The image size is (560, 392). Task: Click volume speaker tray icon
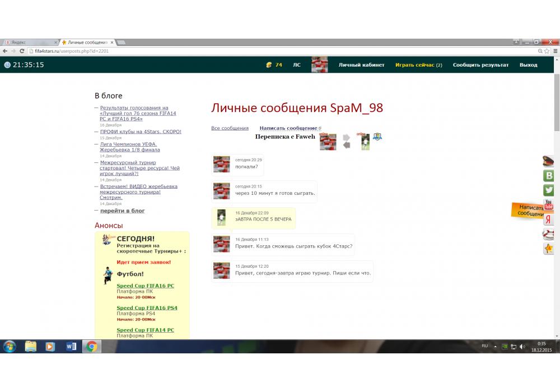click(522, 347)
